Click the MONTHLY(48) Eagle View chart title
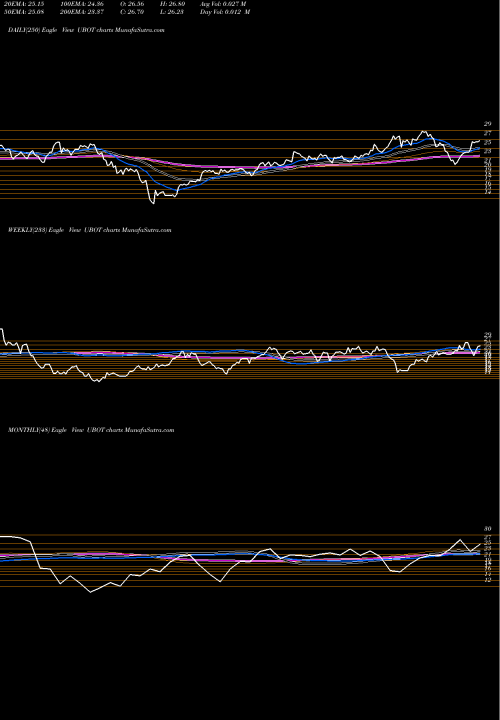The image size is (500, 720). point(91,430)
